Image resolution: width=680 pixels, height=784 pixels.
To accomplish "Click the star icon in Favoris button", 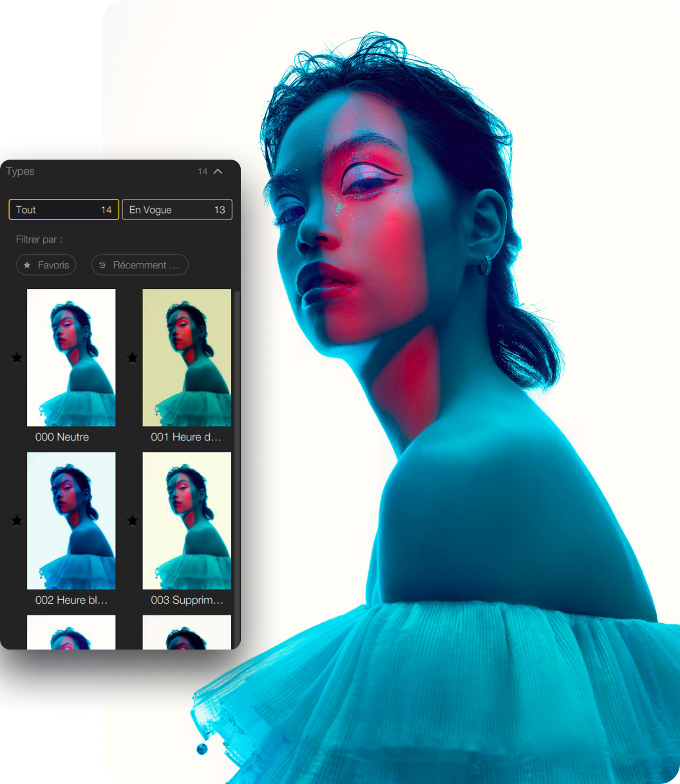I will click(27, 265).
